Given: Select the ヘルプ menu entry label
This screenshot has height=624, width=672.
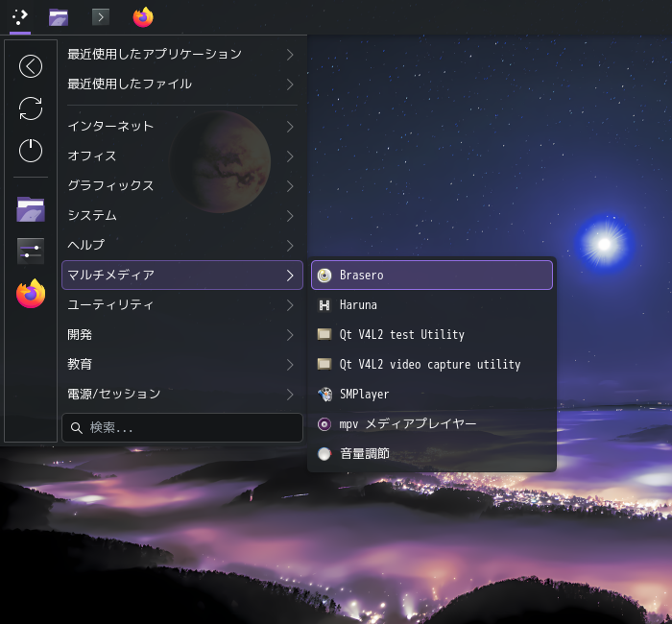Looking at the screenshot, I should coord(86,245).
